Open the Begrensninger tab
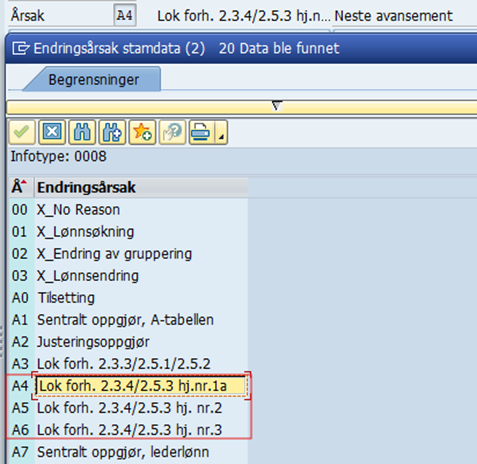This screenshot has width=477, height=464. tap(94, 80)
